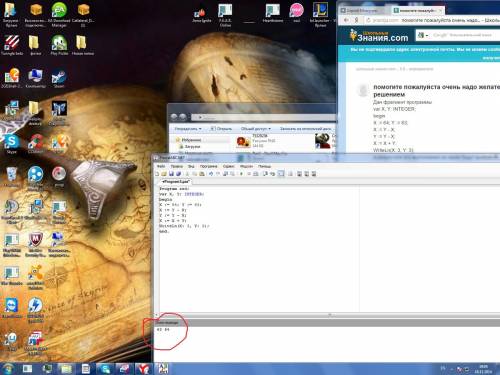Image resolution: width=500 pixels, height=375 pixels.
Task: Expand the Organize dropdown in Explorer
Action: [188, 129]
